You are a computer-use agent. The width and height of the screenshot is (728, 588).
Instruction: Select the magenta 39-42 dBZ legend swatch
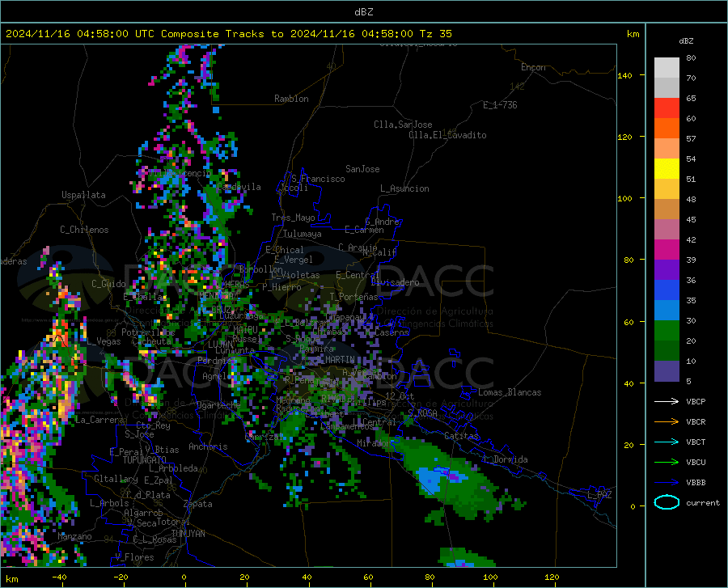pos(667,250)
